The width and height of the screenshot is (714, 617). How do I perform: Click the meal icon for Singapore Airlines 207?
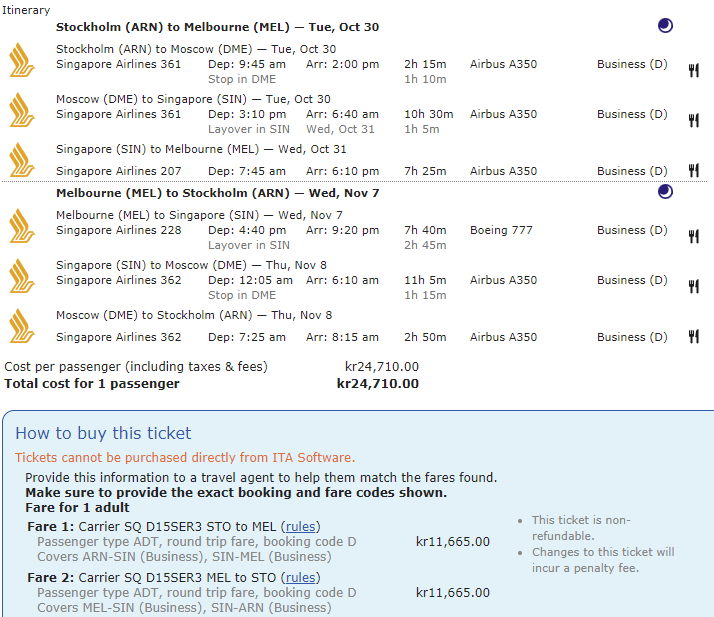click(693, 170)
